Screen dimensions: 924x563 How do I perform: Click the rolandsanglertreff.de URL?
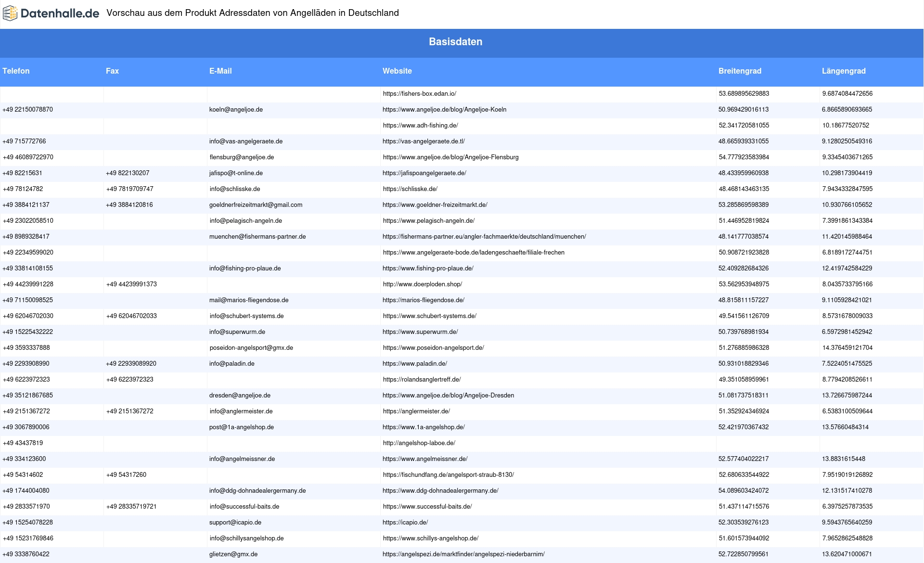tap(422, 380)
